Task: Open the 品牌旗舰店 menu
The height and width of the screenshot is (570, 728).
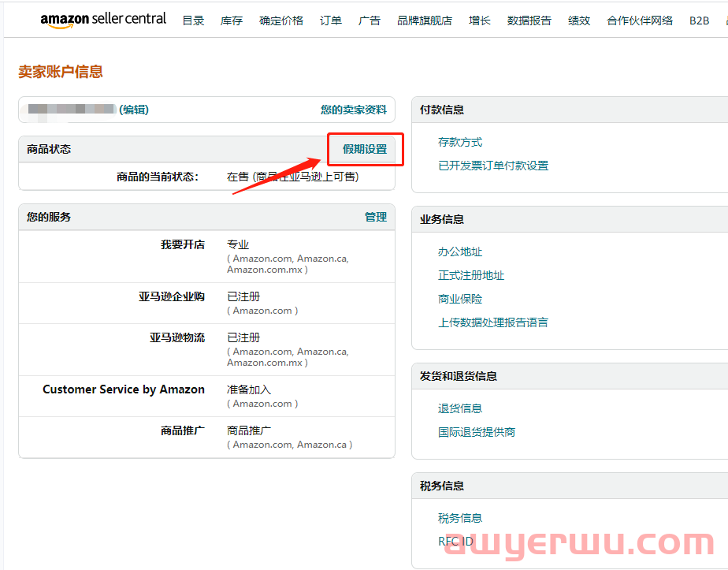Action: coord(425,20)
